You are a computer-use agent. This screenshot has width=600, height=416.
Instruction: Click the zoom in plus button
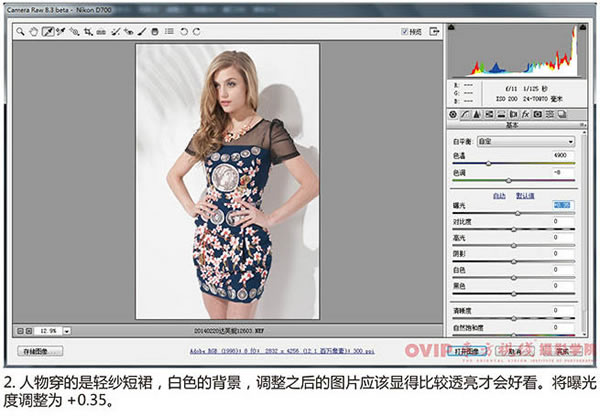click(29, 331)
